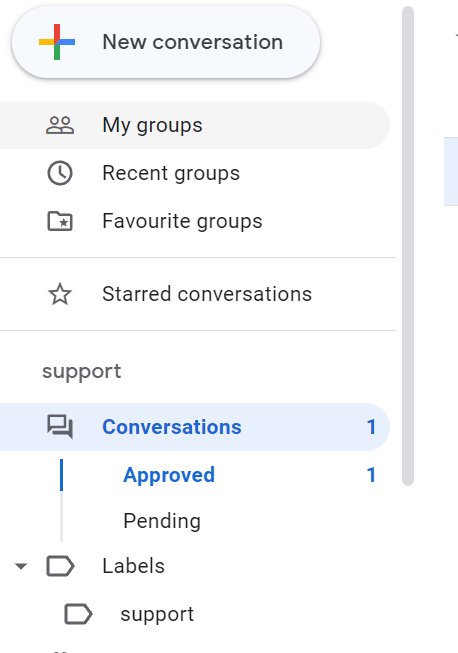
Task: Click the Recent groups clock icon
Action: [x=60, y=173]
